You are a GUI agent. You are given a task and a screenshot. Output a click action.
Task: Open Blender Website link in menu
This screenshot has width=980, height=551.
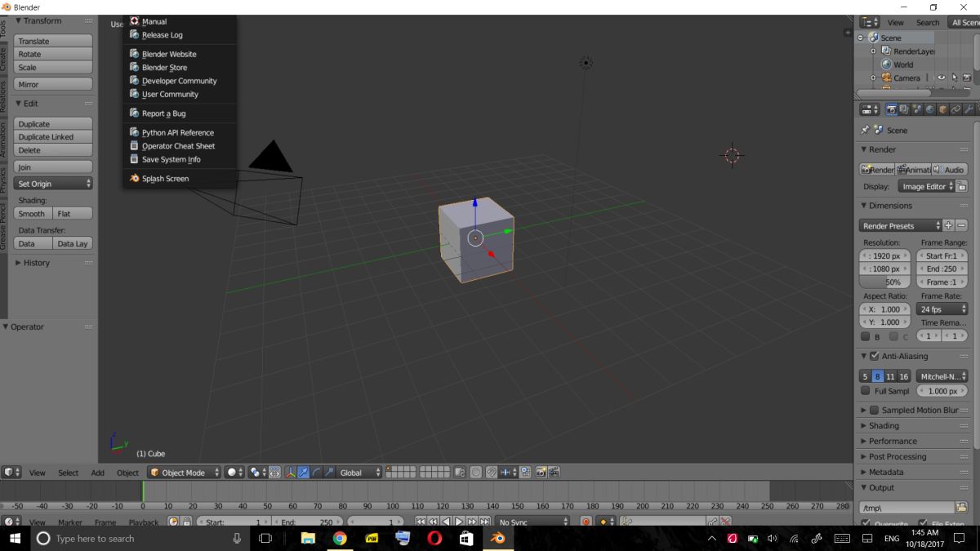click(180, 54)
